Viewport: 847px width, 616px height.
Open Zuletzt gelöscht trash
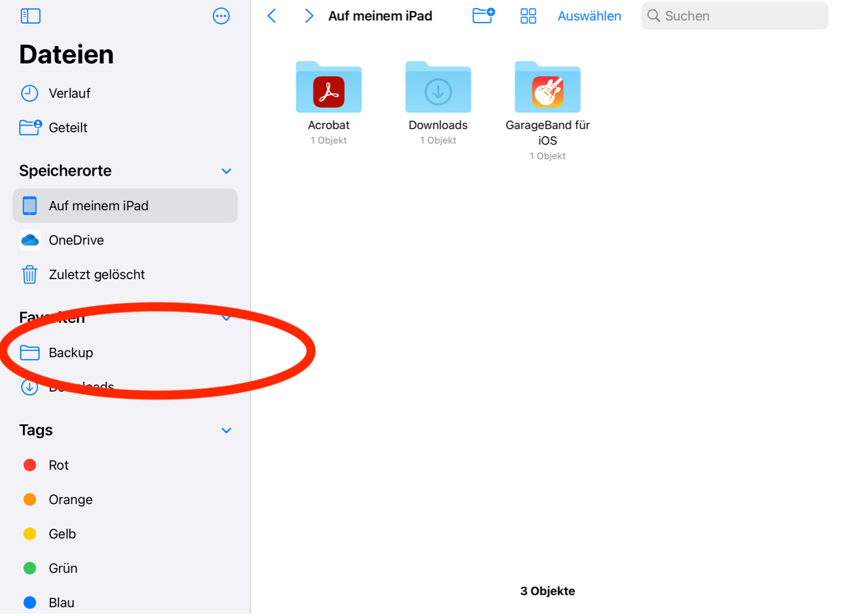click(x=96, y=275)
